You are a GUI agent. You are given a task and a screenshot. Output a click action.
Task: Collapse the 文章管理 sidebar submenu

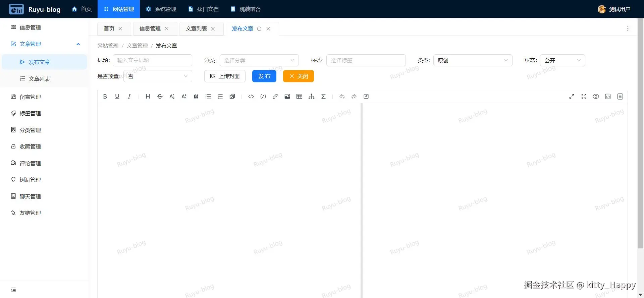[x=44, y=44]
